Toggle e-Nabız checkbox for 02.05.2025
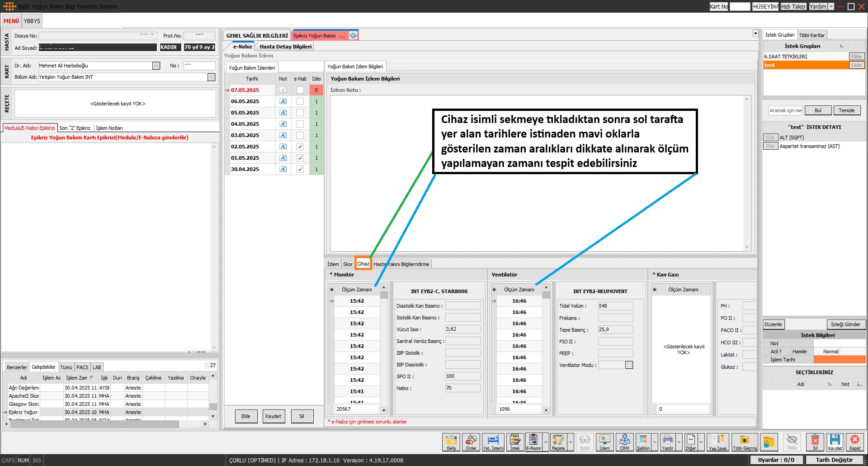Viewport: 868px width, 466px height. click(x=300, y=147)
